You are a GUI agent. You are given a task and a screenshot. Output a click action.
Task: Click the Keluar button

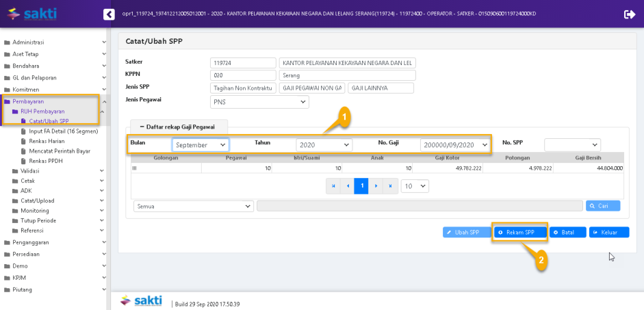tap(608, 233)
